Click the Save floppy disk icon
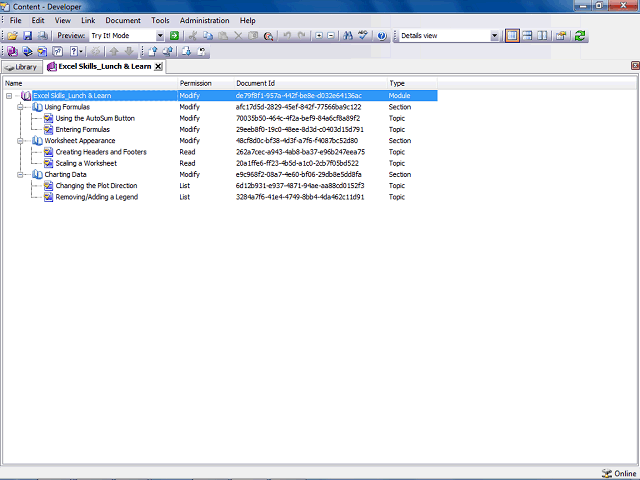The height and width of the screenshot is (480, 640). (x=27, y=36)
